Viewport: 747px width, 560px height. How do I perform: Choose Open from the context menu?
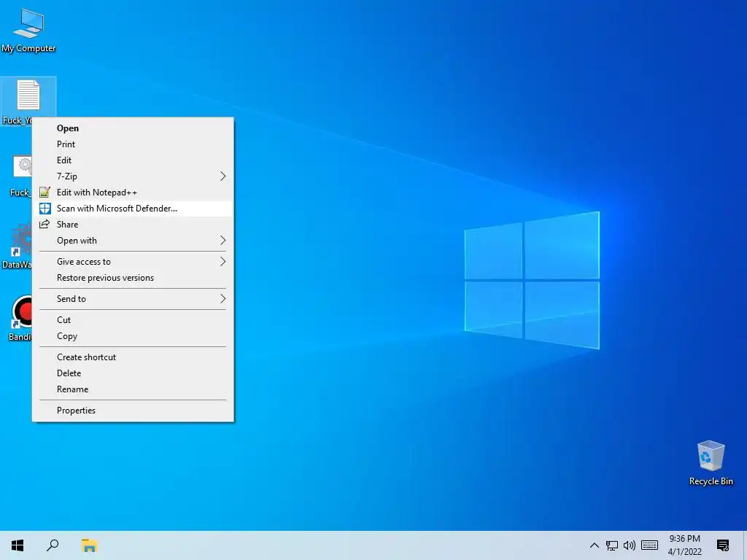tap(133, 128)
